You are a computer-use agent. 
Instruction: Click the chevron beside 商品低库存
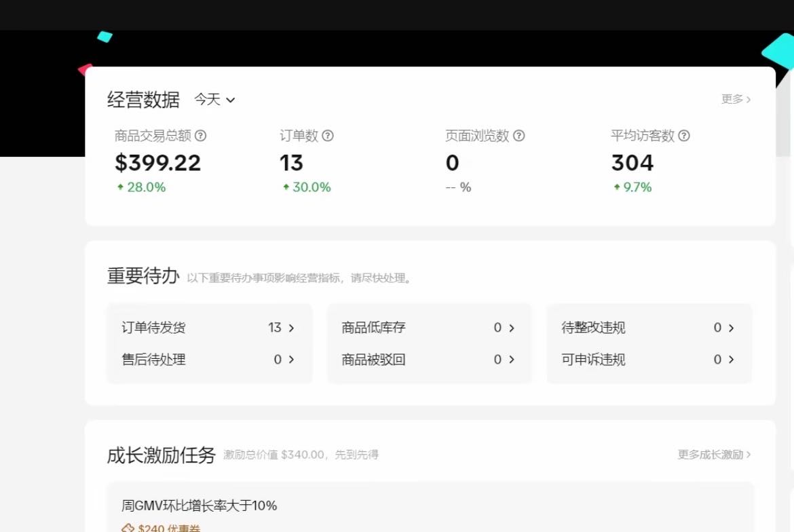512,328
